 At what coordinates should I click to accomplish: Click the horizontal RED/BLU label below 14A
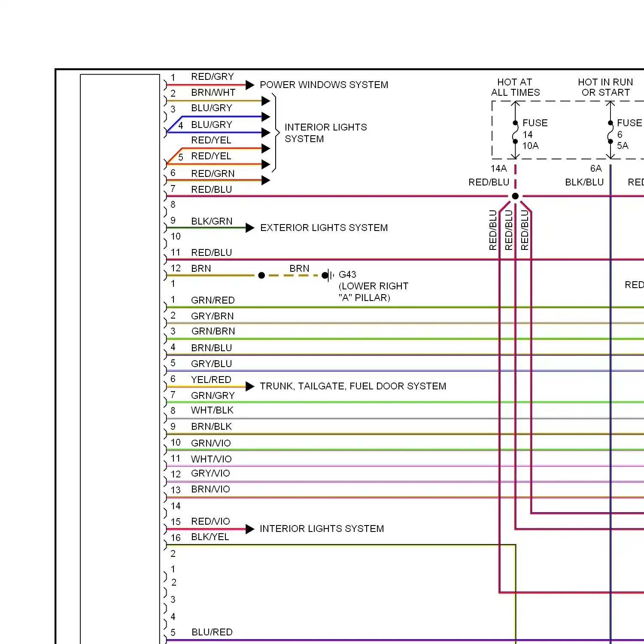(489, 182)
